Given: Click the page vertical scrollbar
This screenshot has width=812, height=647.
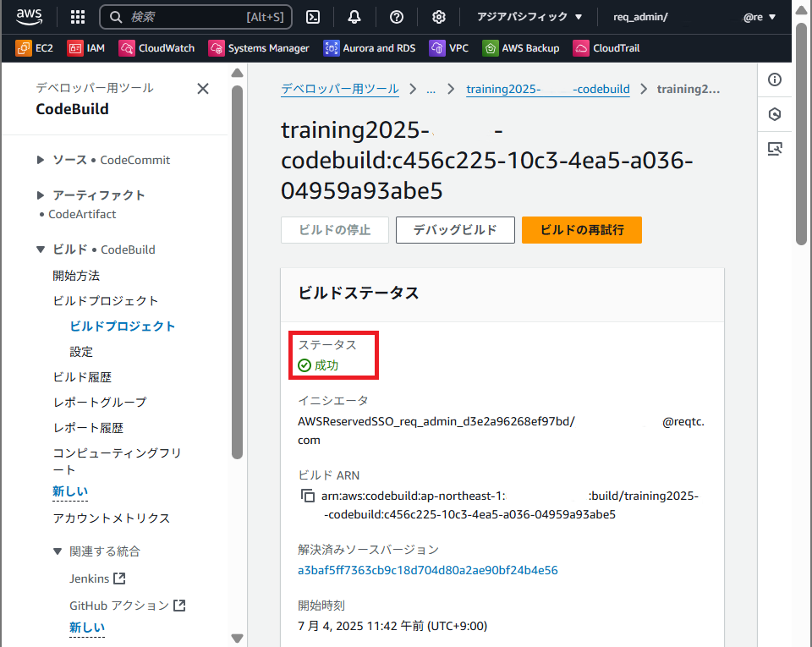Looking at the screenshot, I should (801, 134).
